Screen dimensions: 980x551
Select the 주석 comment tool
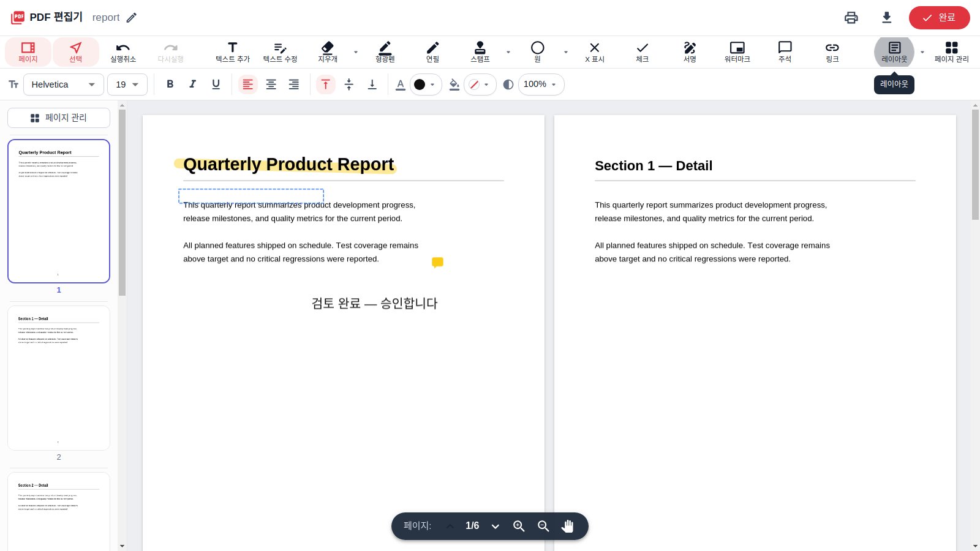(785, 52)
